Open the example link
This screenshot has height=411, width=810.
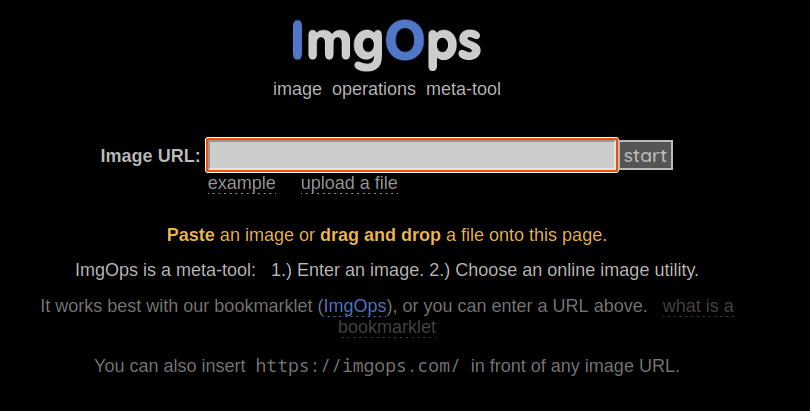241,183
